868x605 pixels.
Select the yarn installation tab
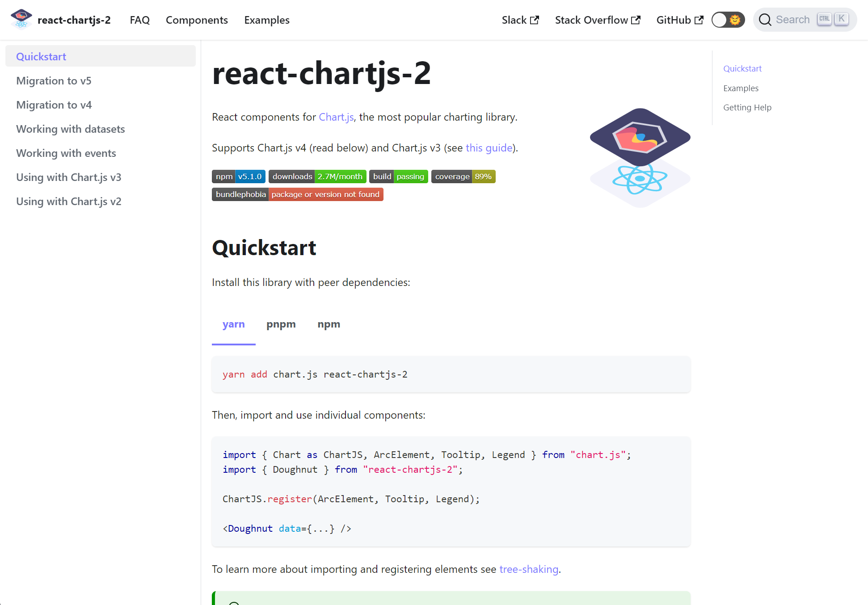pyautogui.click(x=233, y=324)
